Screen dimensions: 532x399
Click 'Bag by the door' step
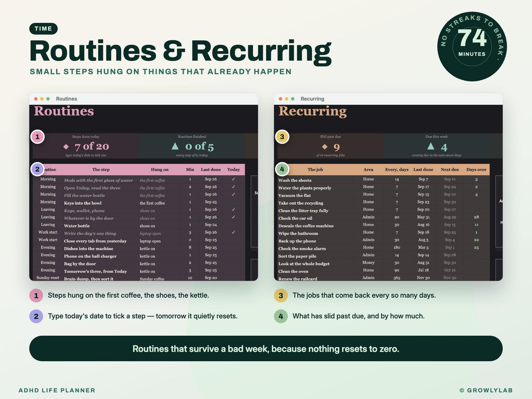click(x=80, y=264)
